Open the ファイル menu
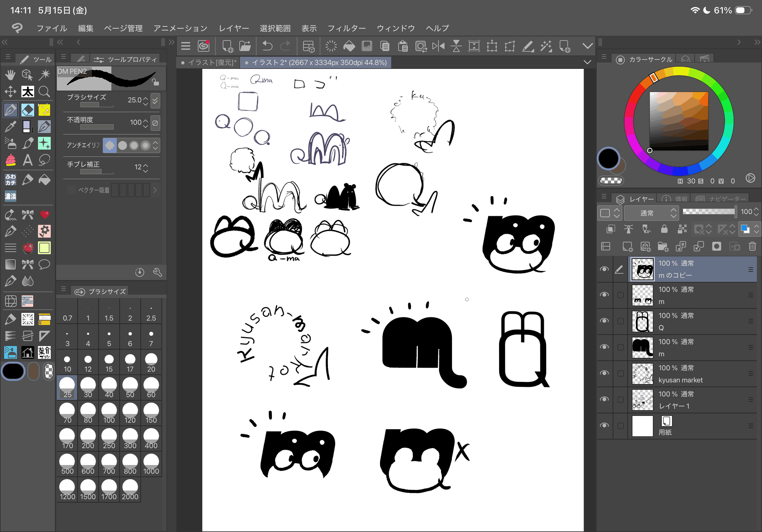Image resolution: width=762 pixels, height=532 pixels. pyautogui.click(x=52, y=28)
